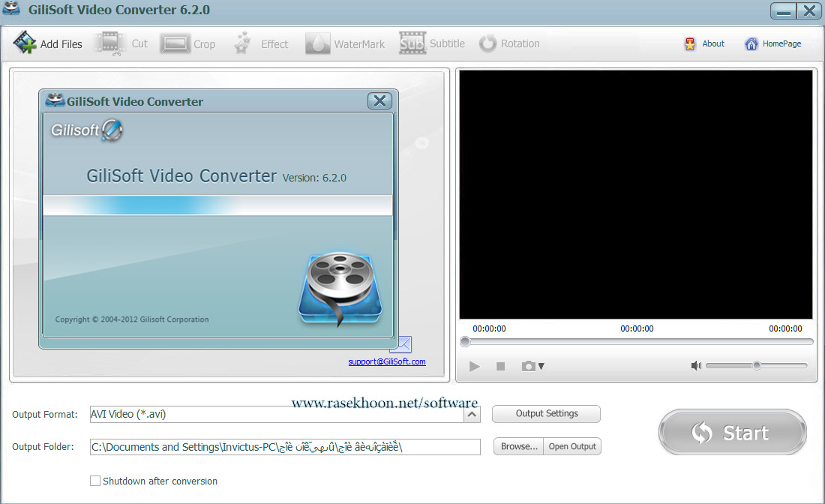Click the Start conversion button
The width and height of the screenshot is (825, 504).
(x=733, y=433)
